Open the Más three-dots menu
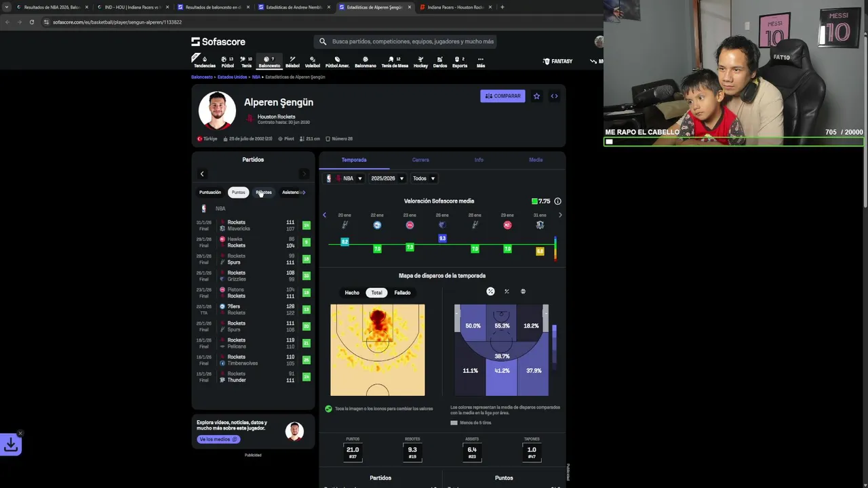The image size is (868, 488). (481, 62)
